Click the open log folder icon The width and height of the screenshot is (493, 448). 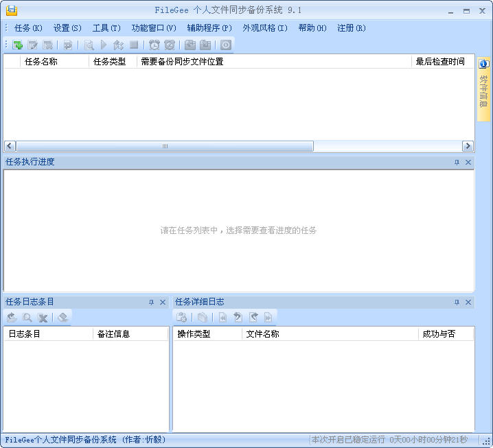(12, 318)
